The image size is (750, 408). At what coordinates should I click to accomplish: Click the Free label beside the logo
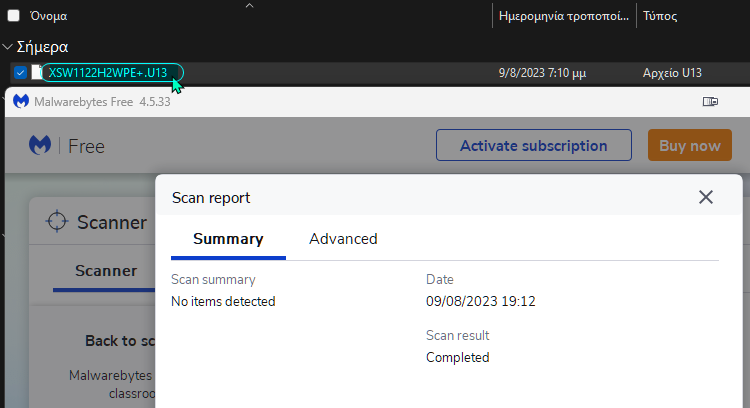86,146
